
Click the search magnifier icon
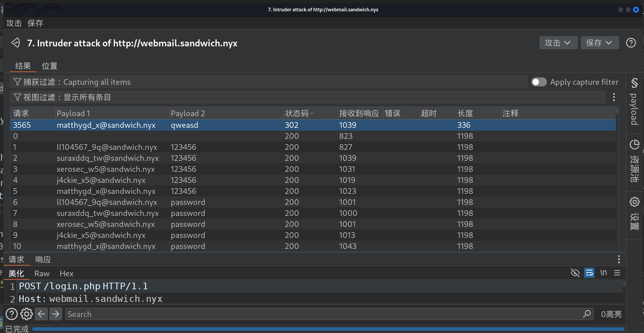click(587, 314)
